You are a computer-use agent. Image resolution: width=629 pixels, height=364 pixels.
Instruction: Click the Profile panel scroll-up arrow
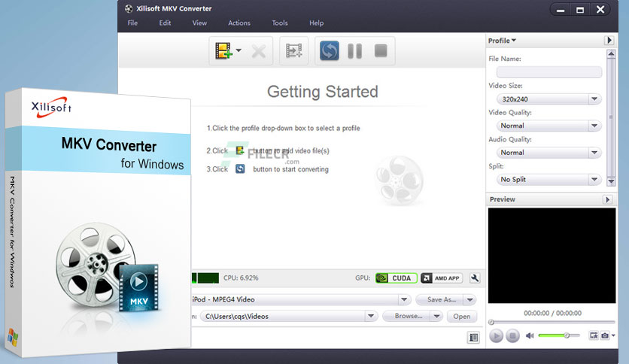pyautogui.click(x=611, y=53)
